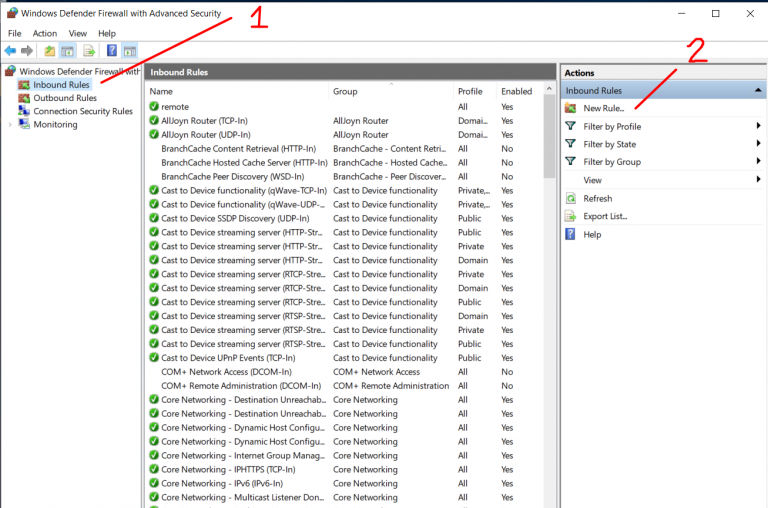
Task: Click green check icon of AllJoyn Router (TCP-In)
Action: pos(154,121)
